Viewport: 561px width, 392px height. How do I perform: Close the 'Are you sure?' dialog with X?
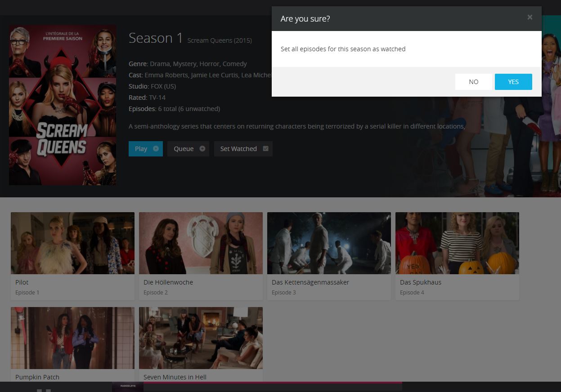(x=530, y=17)
